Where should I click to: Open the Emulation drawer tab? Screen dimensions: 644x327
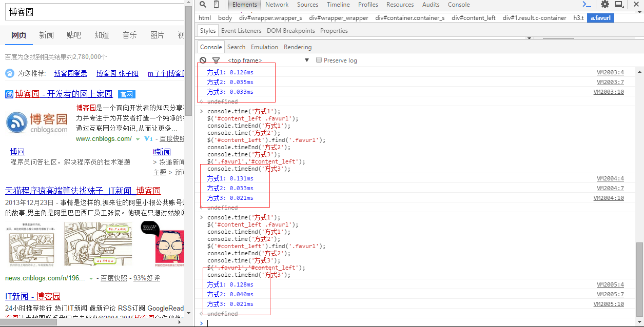coord(264,47)
